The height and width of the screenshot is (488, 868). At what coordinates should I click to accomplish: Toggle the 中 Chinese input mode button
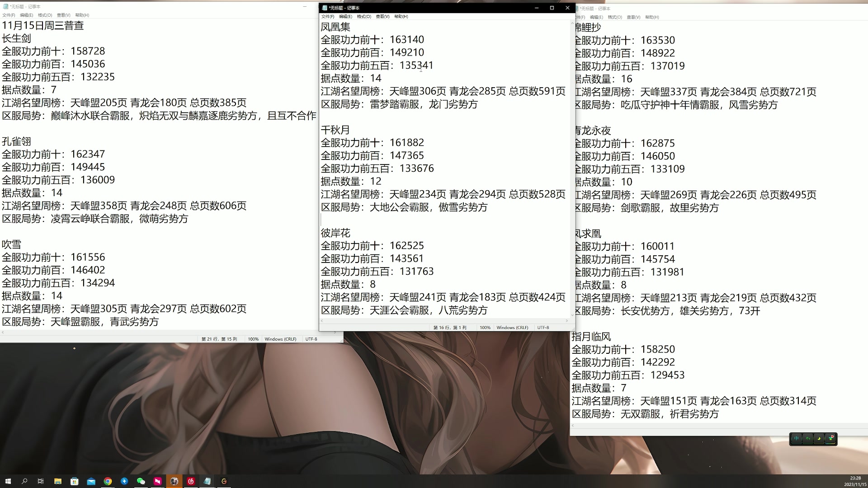pyautogui.click(x=797, y=438)
